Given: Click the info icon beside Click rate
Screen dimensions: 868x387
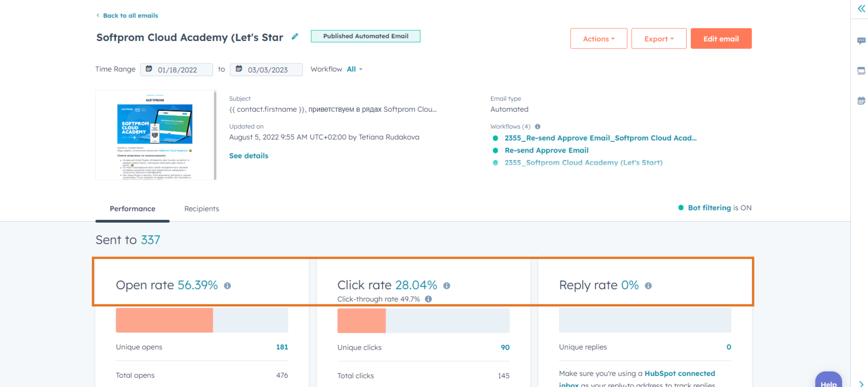Looking at the screenshot, I should tap(447, 286).
